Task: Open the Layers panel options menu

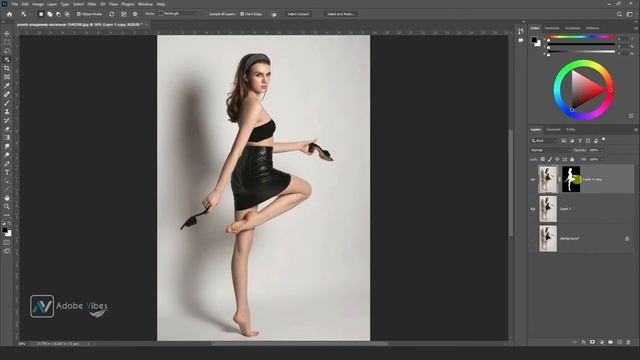Action: pyautogui.click(x=636, y=129)
